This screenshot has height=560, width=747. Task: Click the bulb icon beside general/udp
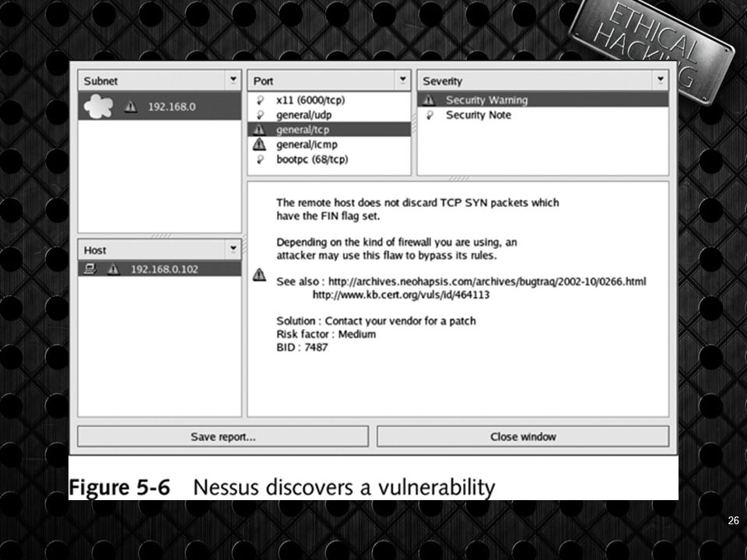click(x=260, y=115)
